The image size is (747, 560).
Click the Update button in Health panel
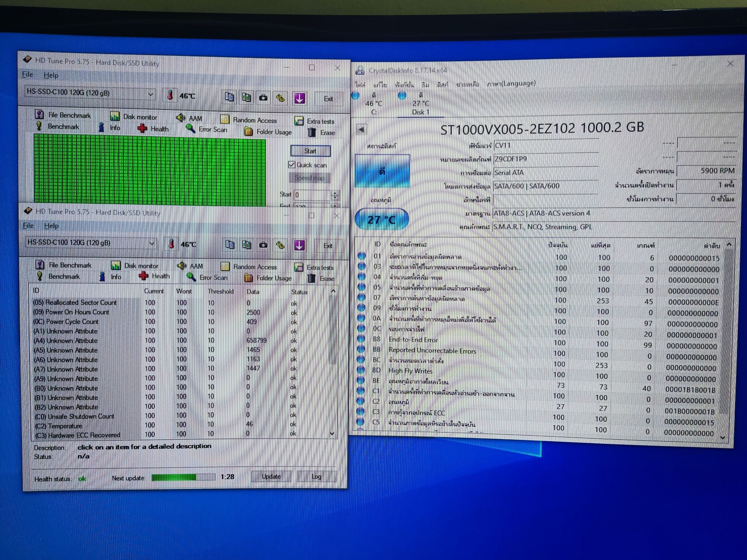[271, 476]
